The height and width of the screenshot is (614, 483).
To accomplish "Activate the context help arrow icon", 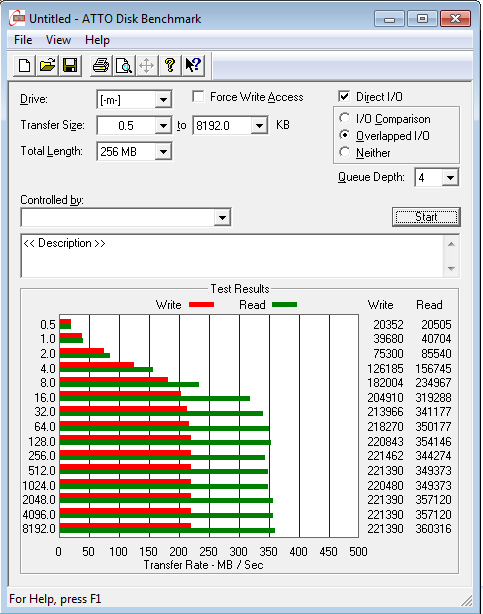I will tap(193, 65).
